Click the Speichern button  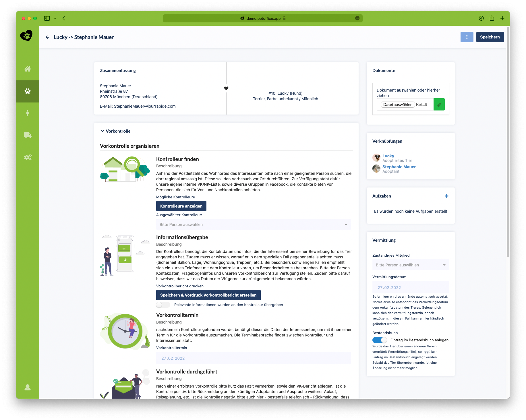click(490, 37)
